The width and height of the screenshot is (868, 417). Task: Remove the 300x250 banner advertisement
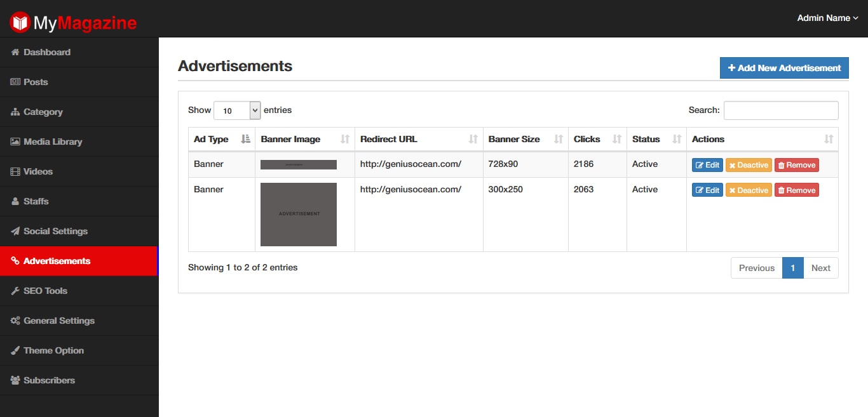click(x=796, y=190)
